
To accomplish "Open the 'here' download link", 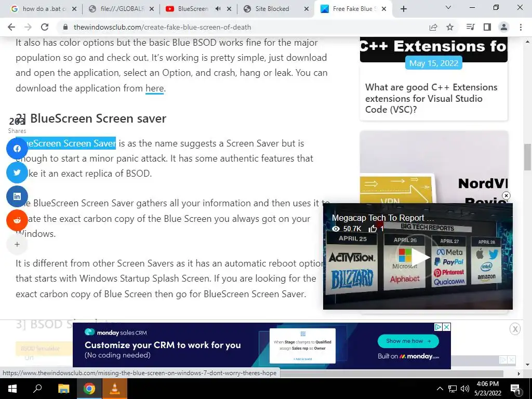I will tap(154, 88).
